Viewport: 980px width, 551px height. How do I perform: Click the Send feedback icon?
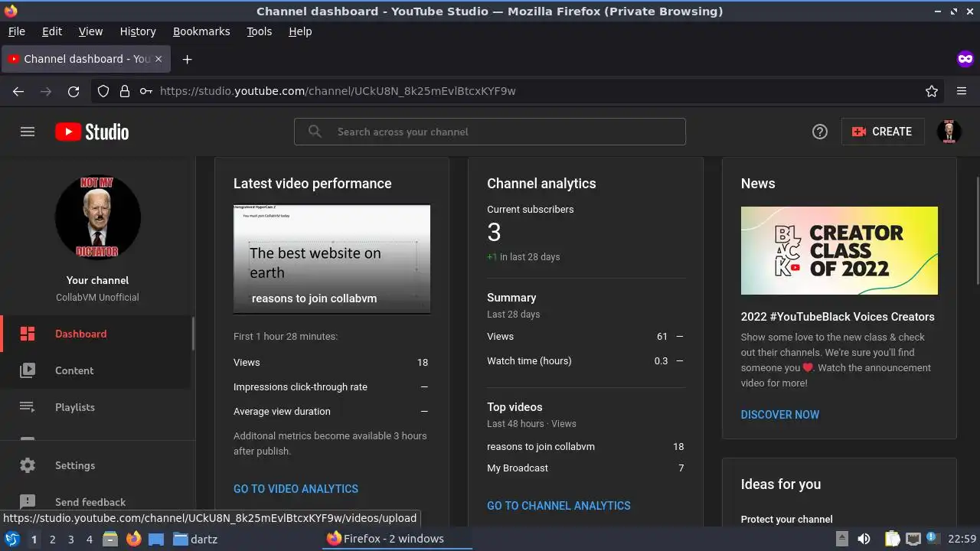28,502
